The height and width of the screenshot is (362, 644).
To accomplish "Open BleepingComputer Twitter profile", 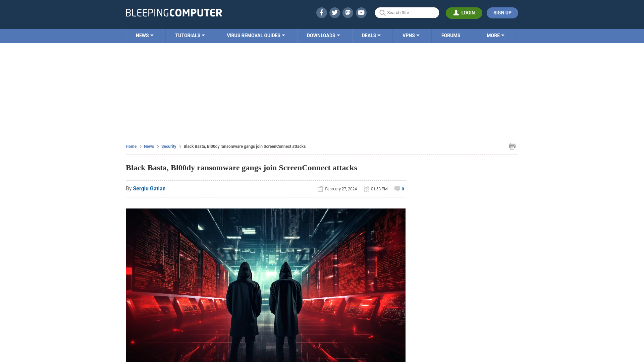I will [335, 13].
